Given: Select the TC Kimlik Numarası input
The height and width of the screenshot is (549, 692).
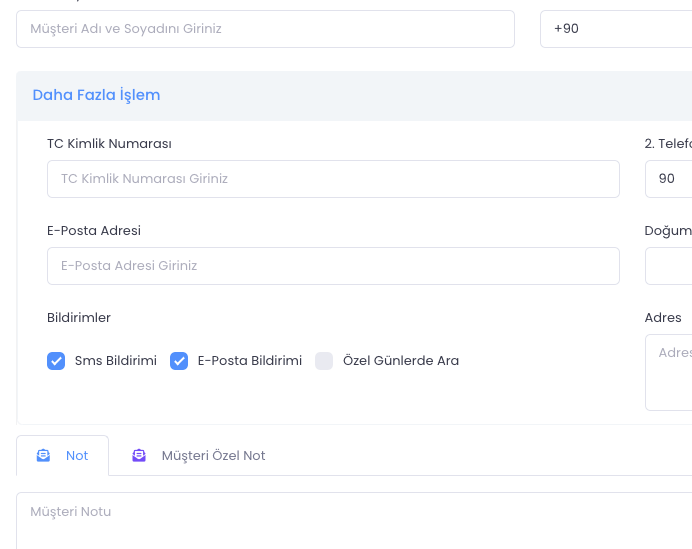Looking at the screenshot, I should click(x=333, y=179).
